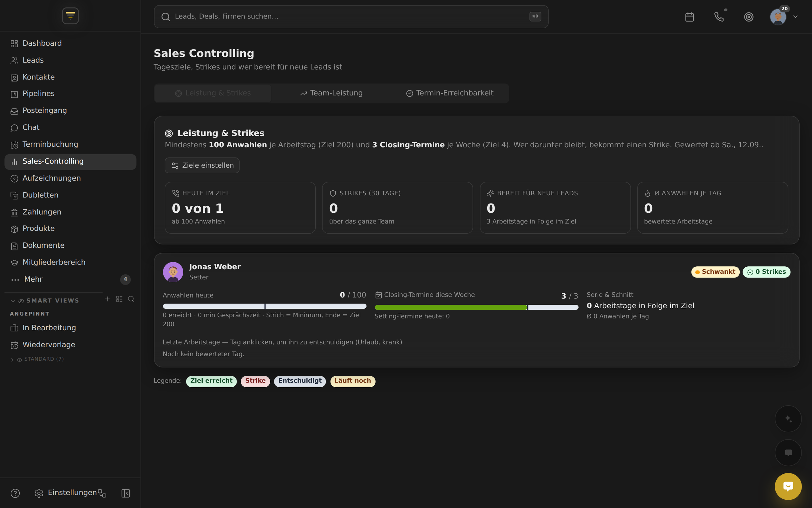Open the In Bearbeitung pinned view
812x508 pixels.
pyautogui.click(x=70, y=328)
